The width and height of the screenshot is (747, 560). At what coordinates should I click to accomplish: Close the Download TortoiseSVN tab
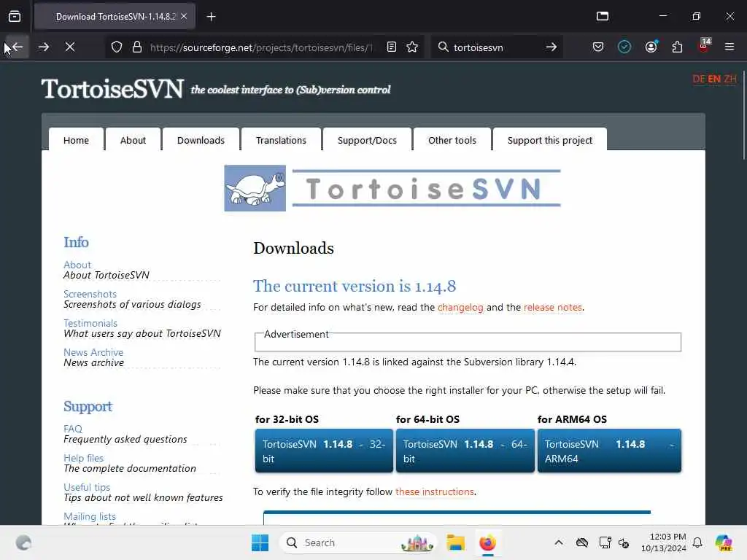point(184,17)
